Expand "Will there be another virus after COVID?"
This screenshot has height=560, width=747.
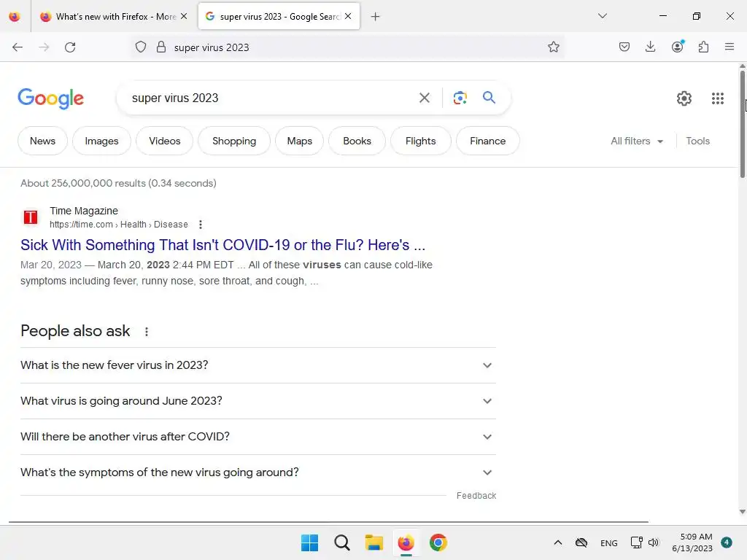click(x=258, y=437)
